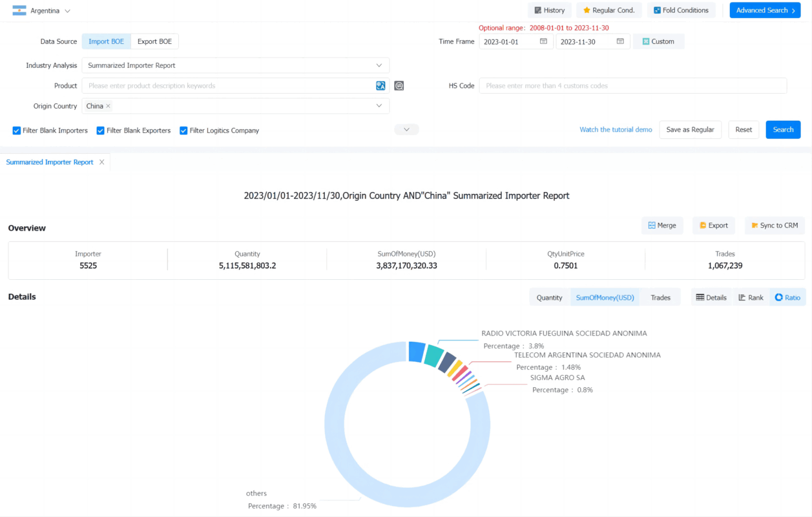812x517 pixels.
Task: Uncheck Filter Blank Importers
Action: [17, 131]
